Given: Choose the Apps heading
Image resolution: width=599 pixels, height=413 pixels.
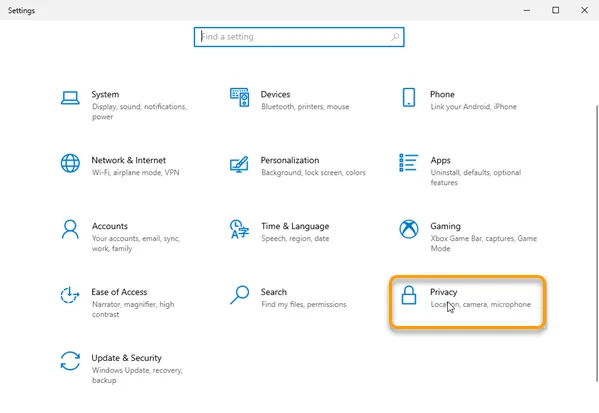Looking at the screenshot, I should point(440,160).
